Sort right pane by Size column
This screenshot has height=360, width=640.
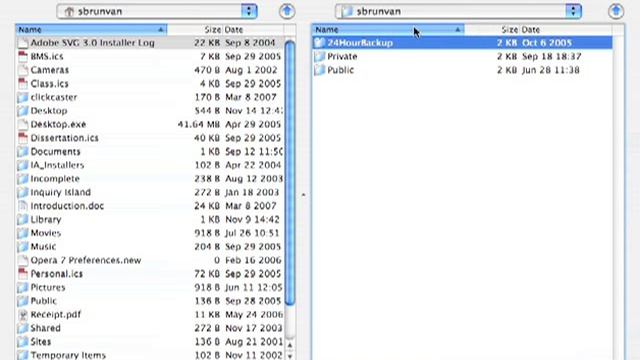(x=492, y=29)
